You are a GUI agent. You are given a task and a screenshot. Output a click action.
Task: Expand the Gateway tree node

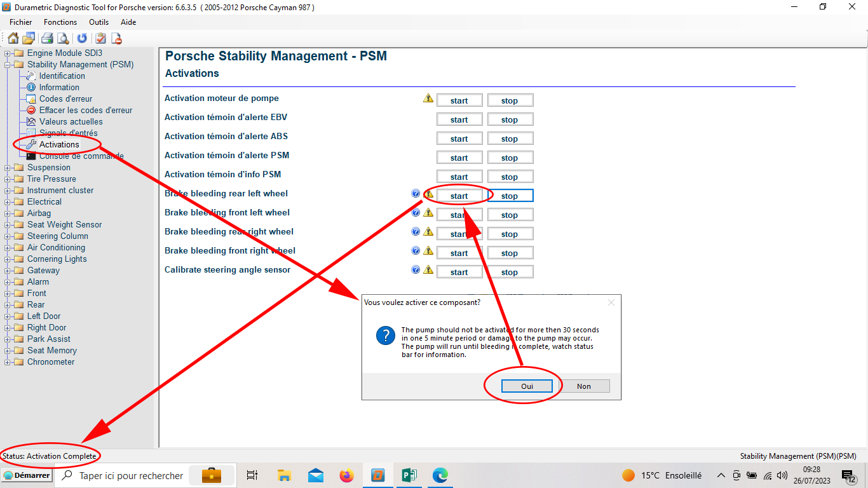click(8, 270)
